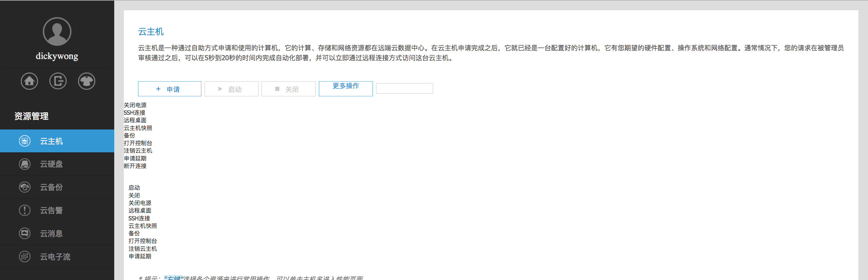Select 关闭电源 in the list containing 断开连接

click(x=135, y=105)
